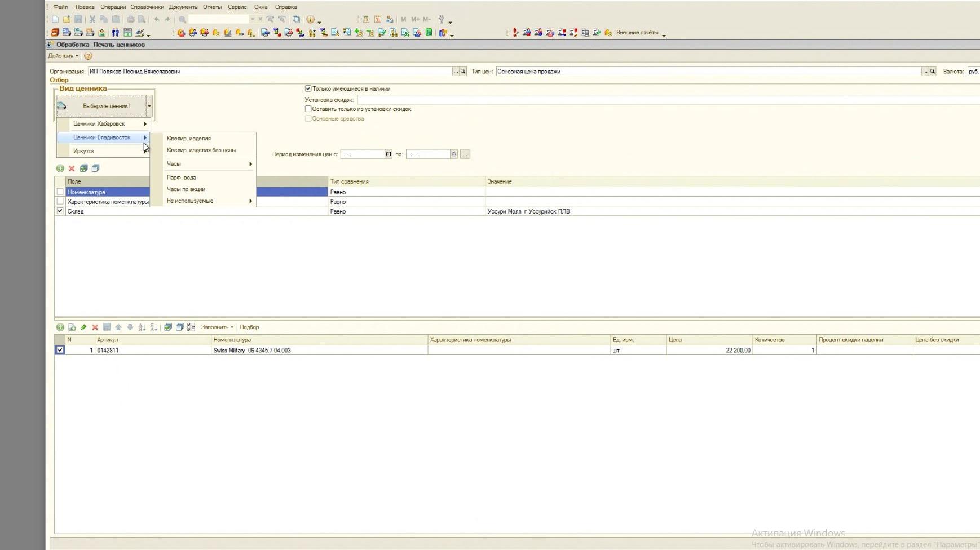
Task: Open the Сервис menu
Action: [x=237, y=7]
